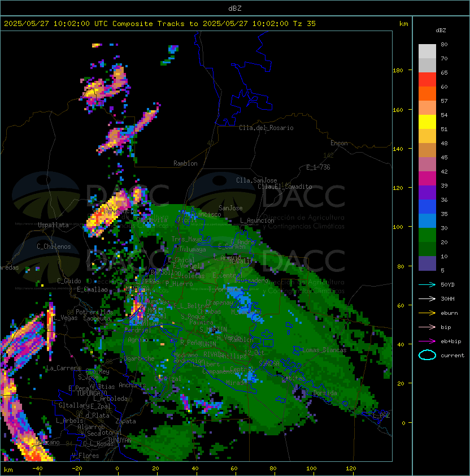Viewport: 470px width, 476px height.
Task: Click the '180' tick on the vertical km axis
Action: 398,71
